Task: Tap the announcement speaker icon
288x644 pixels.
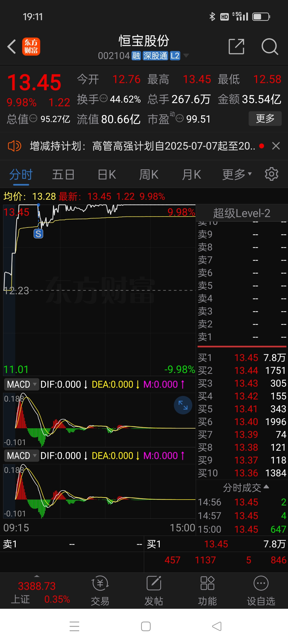Action: (x=14, y=146)
